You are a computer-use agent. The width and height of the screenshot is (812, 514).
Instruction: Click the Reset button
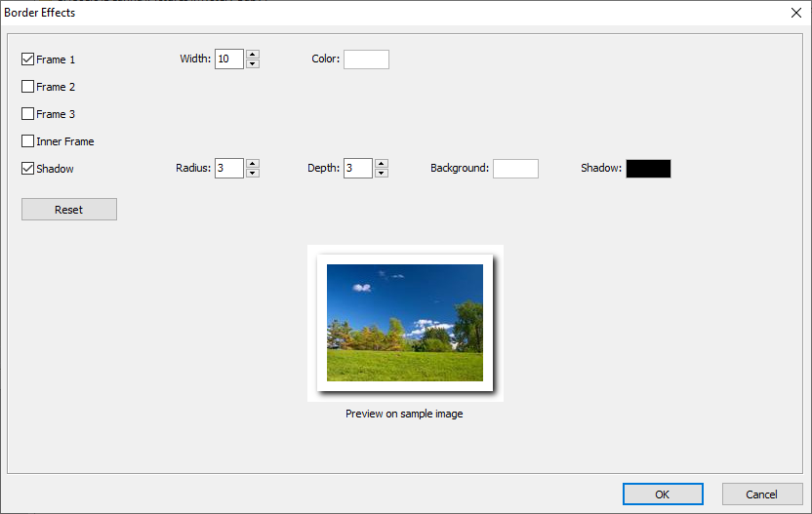[x=69, y=209]
